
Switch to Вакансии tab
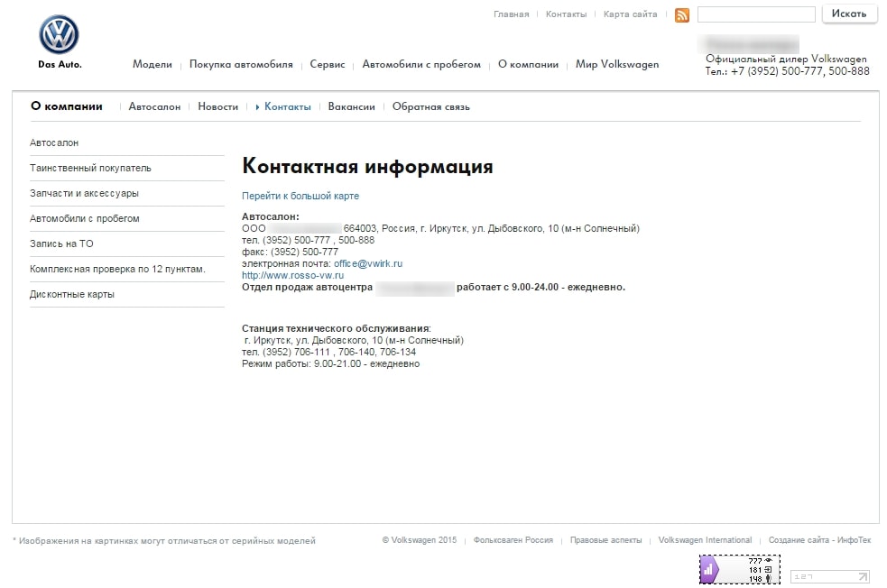click(351, 106)
